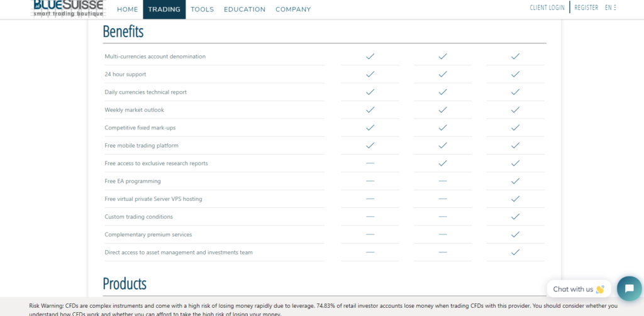Screen dimensions: 644x316
Task: Click third-column checkmark for Free EA programming
Action: pyautogui.click(x=515, y=181)
